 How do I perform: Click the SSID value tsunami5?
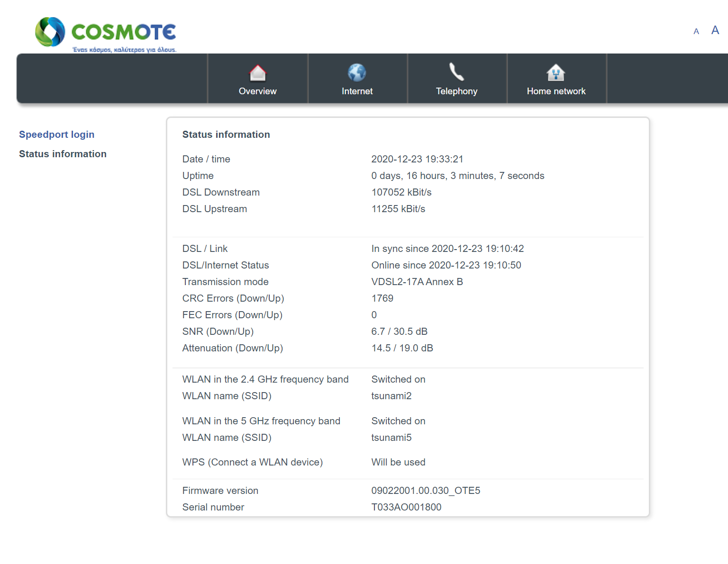[x=391, y=438]
